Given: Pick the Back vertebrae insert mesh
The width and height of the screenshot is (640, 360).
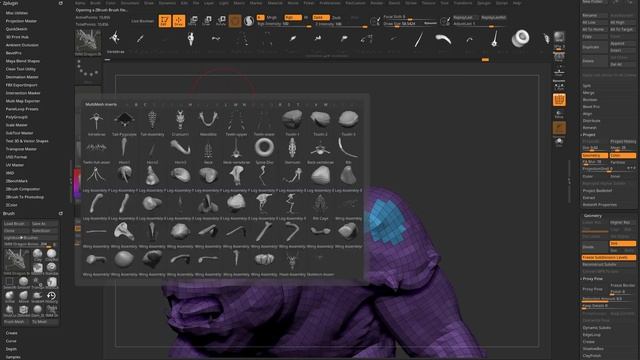Looking at the screenshot, I should point(320,151).
